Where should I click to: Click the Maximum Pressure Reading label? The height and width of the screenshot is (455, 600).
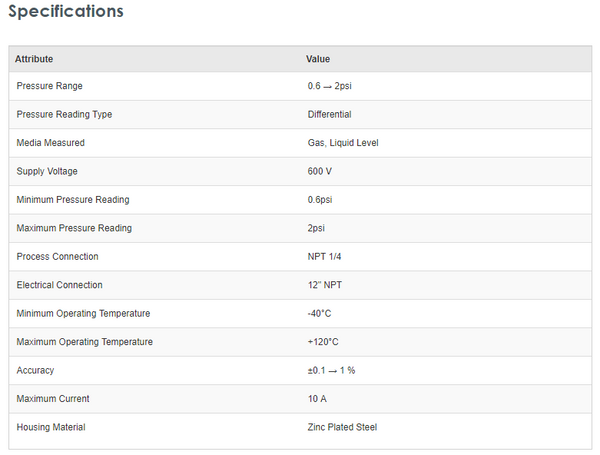tap(74, 228)
